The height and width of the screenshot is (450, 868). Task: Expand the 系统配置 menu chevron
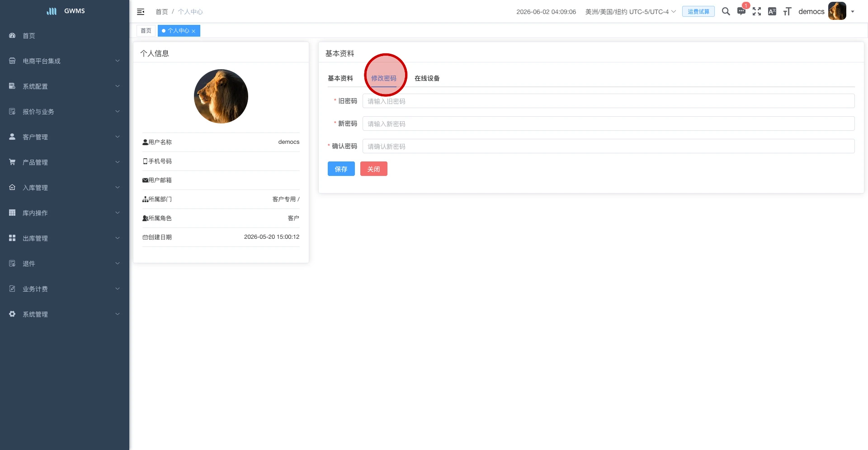click(x=118, y=86)
